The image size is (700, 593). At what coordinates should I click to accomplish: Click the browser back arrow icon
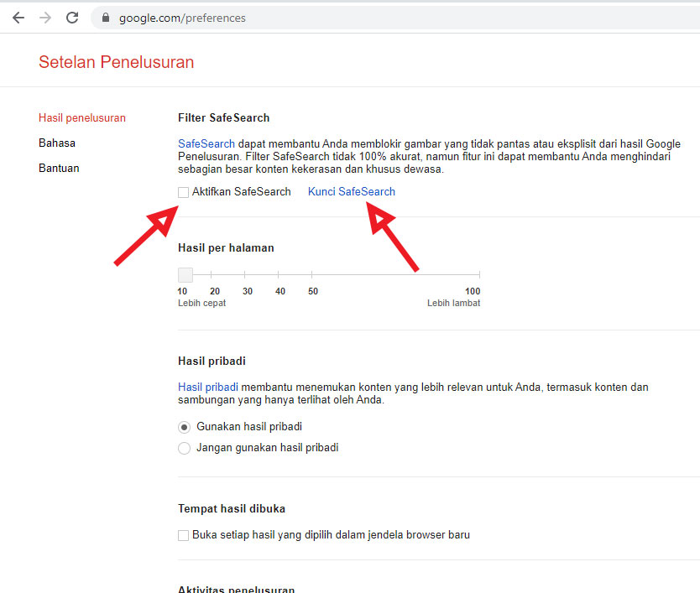[x=18, y=17]
